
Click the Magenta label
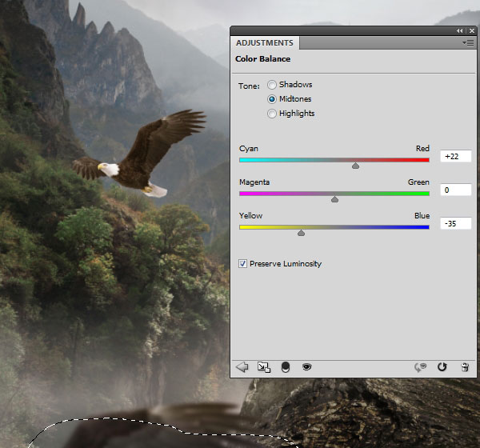coord(254,182)
